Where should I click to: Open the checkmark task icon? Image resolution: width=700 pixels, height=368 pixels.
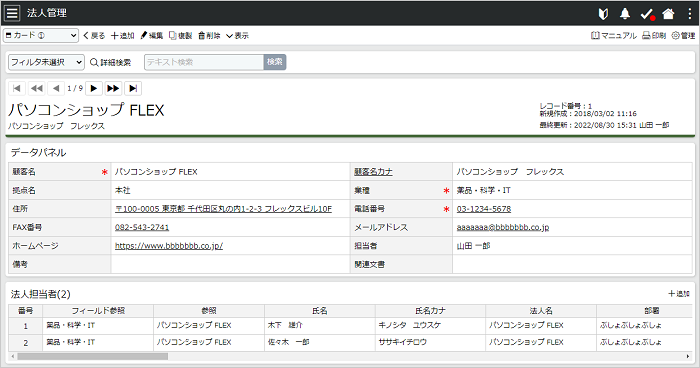[x=647, y=14]
